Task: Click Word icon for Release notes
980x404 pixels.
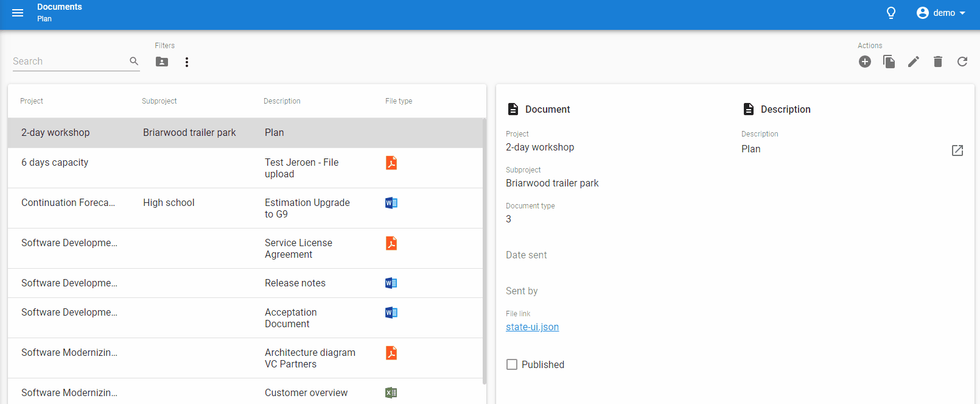Action: [x=391, y=283]
